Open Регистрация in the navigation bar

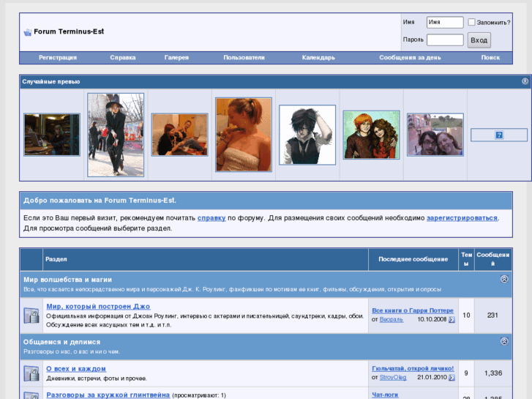58,58
